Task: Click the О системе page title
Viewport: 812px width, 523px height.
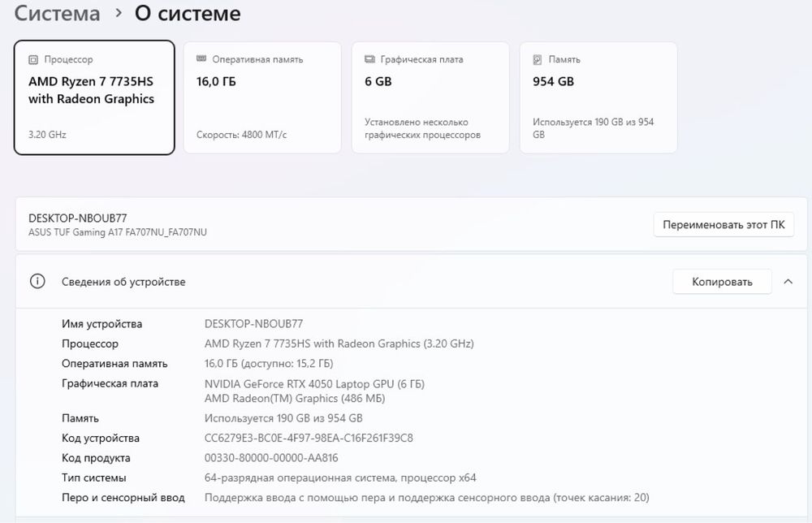Action: click(x=188, y=13)
